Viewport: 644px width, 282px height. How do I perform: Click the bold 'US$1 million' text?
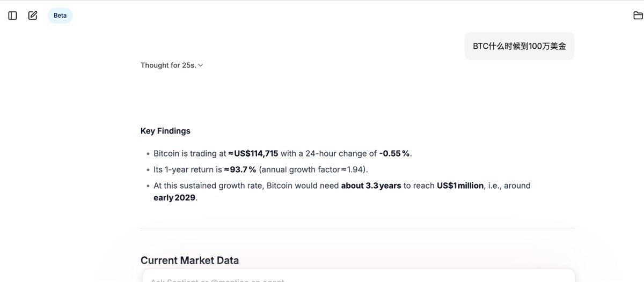point(460,185)
